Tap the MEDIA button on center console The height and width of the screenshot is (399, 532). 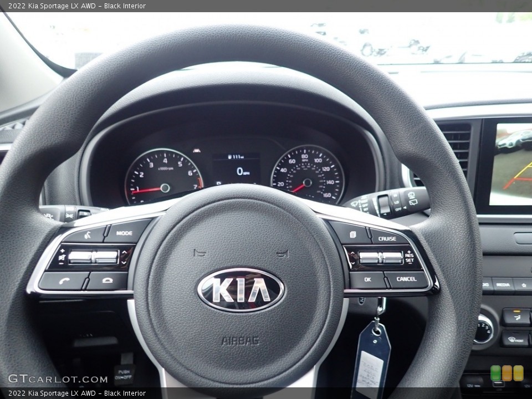click(503, 285)
